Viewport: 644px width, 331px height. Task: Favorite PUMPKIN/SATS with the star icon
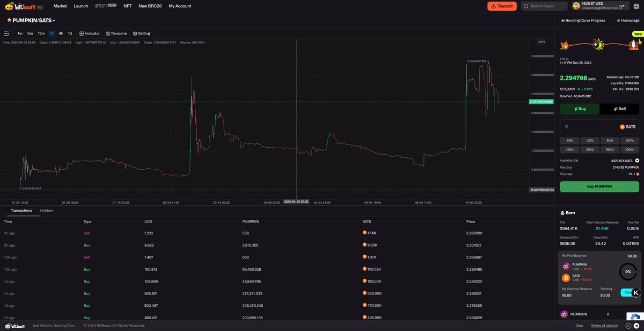pyautogui.click(x=9, y=20)
